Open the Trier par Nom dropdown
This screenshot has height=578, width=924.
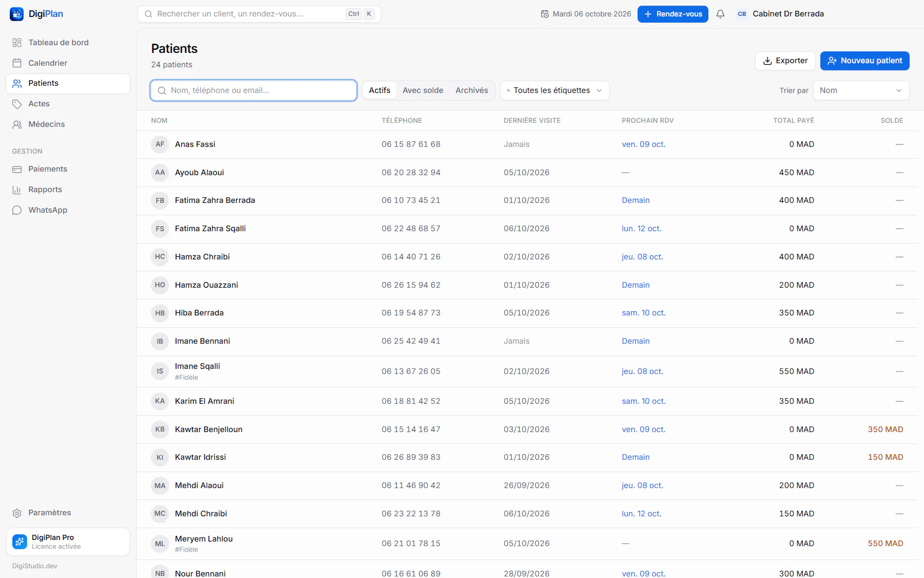(861, 90)
